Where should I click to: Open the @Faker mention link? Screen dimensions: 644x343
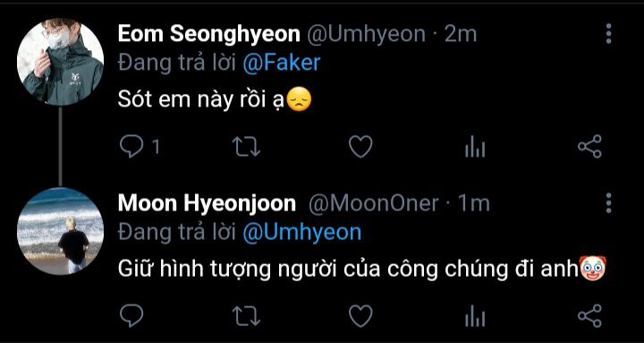coord(282,63)
